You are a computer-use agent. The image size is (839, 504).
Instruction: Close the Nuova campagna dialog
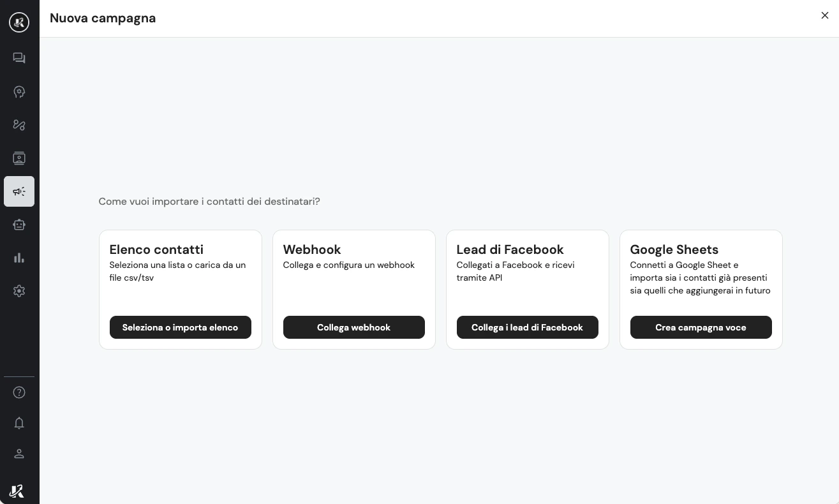pyautogui.click(x=825, y=15)
